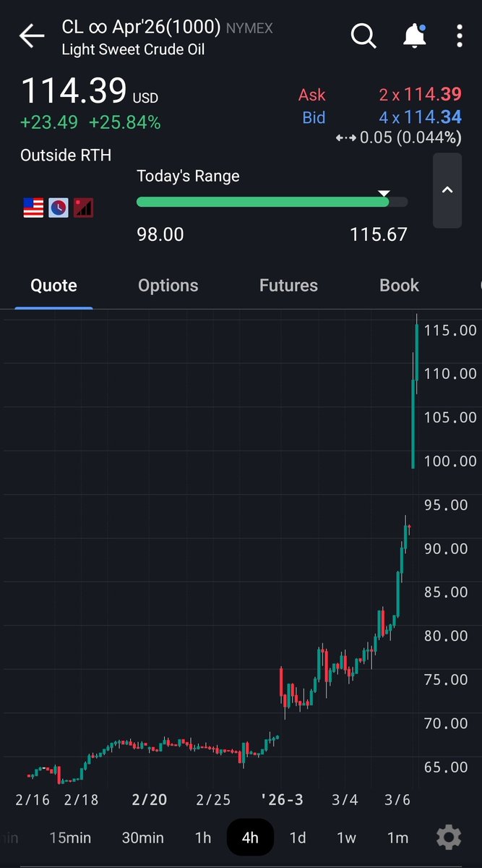Tap the 115.00 price axis label
This screenshot has width=482, height=868.
pyautogui.click(x=450, y=330)
